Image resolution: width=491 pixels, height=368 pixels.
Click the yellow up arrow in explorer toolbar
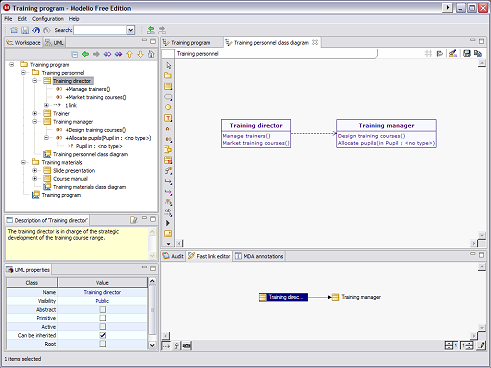point(129,54)
